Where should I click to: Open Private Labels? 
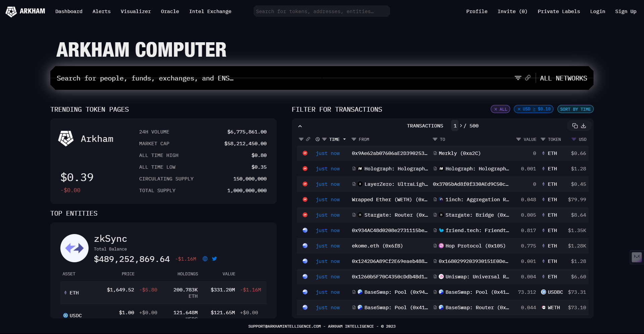(558, 11)
